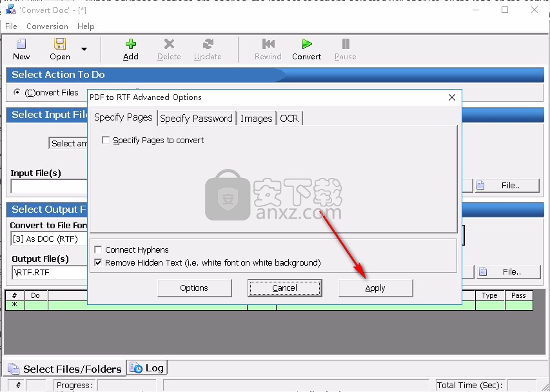Switch to the Images tab
The image size is (550, 392).
pyautogui.click(x=256, y=119)
